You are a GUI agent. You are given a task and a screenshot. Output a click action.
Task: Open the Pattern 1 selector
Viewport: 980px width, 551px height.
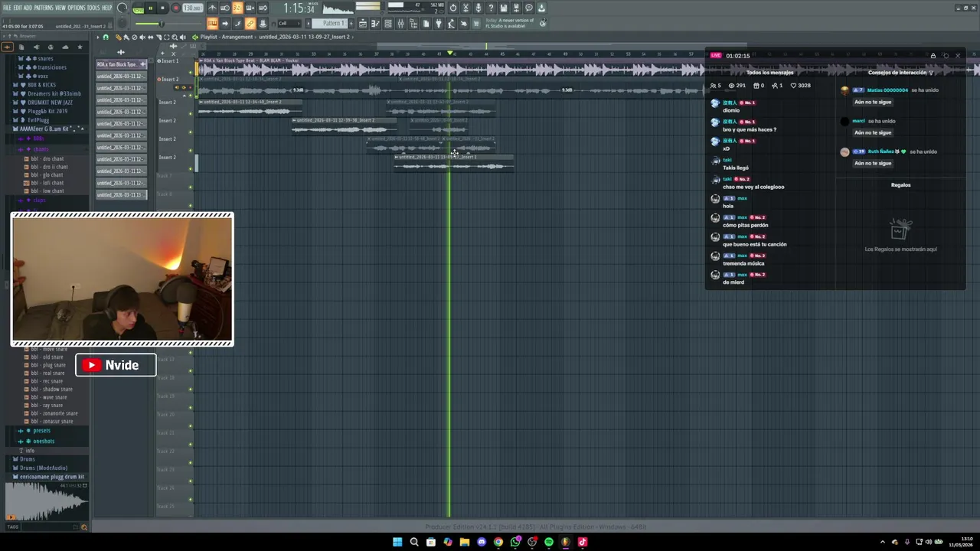pyautogui.click(x=329, y=24)
